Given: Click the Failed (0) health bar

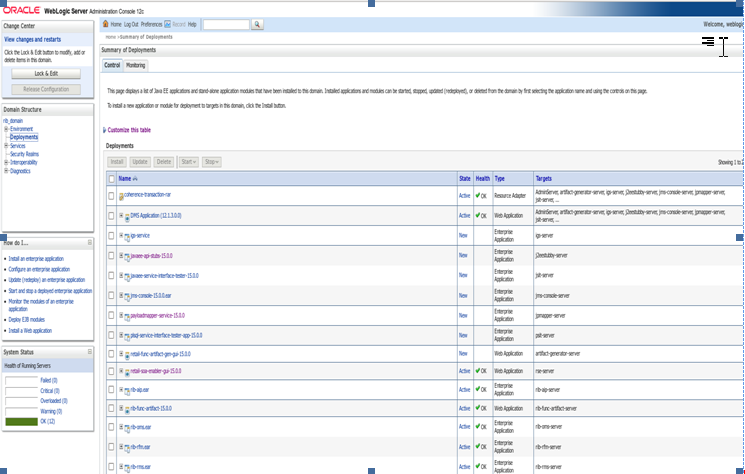Looking at the screenshot, I should point(21,380).
